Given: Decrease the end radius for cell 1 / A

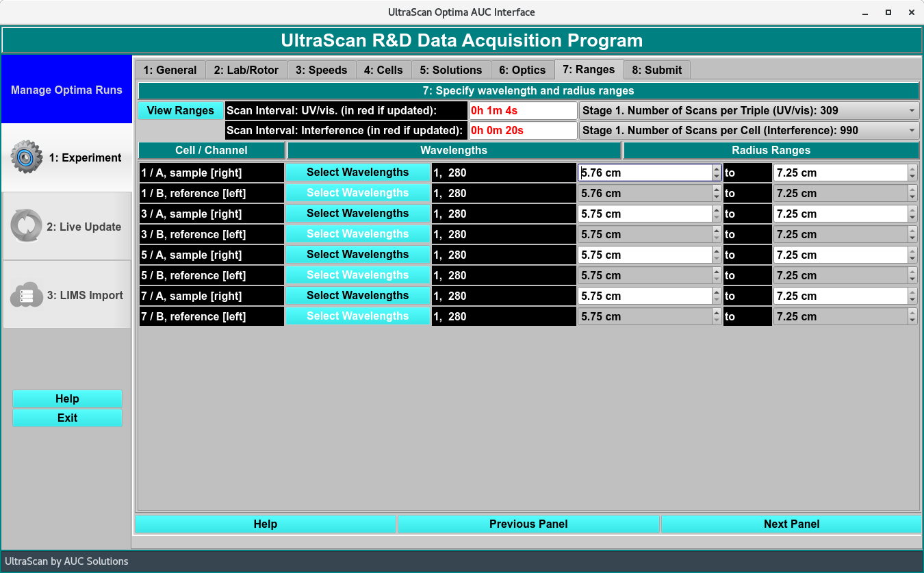Looking at the screenshot, I should tap(912, 177).
